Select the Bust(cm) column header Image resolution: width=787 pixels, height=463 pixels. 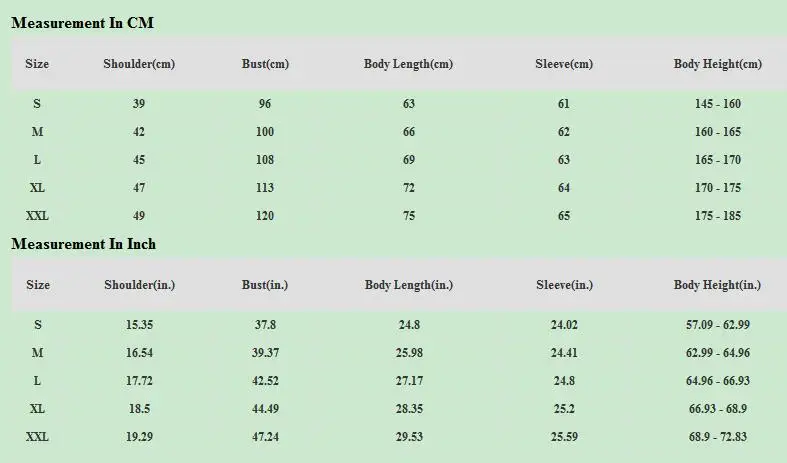point(265,64)
